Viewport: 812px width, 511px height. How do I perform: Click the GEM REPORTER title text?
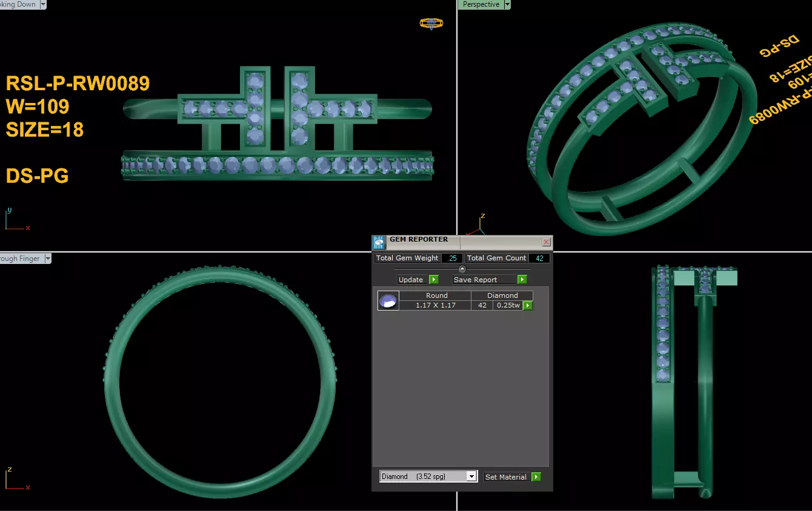(419, 239)
